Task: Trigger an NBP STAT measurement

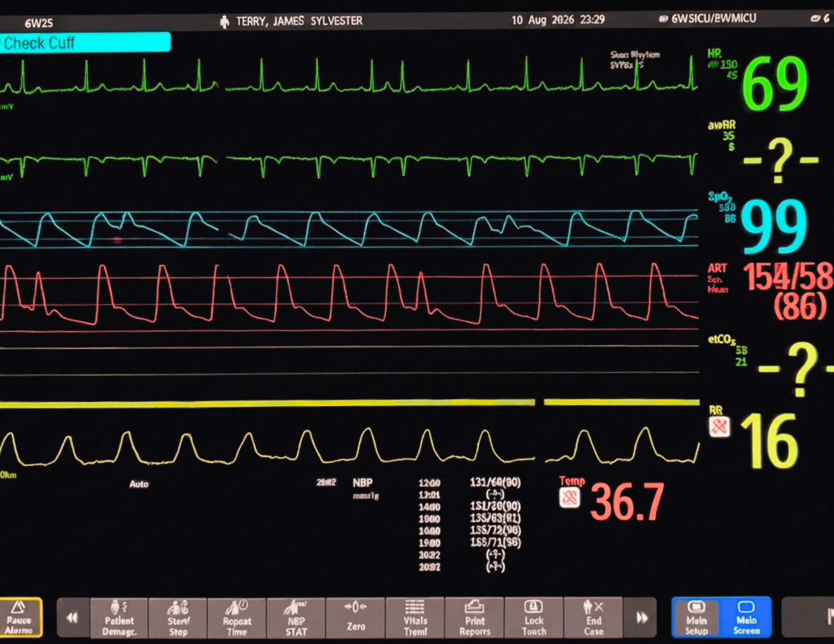Action: click(296, 618)
